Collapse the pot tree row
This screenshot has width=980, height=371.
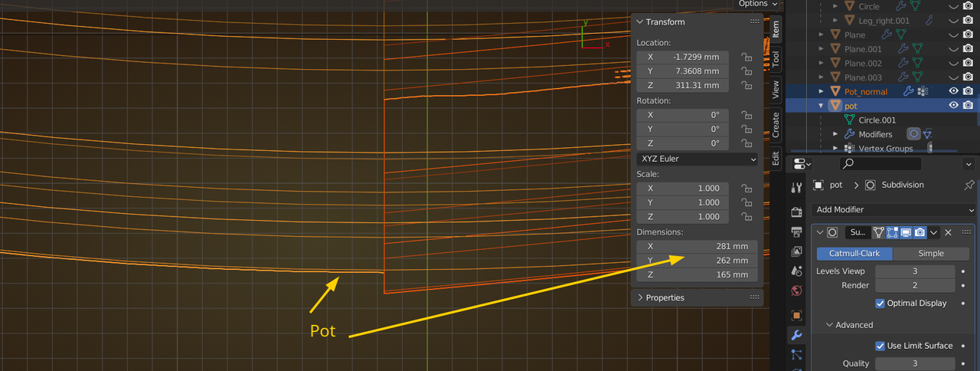pyautogui.click(x=821, y=106)
